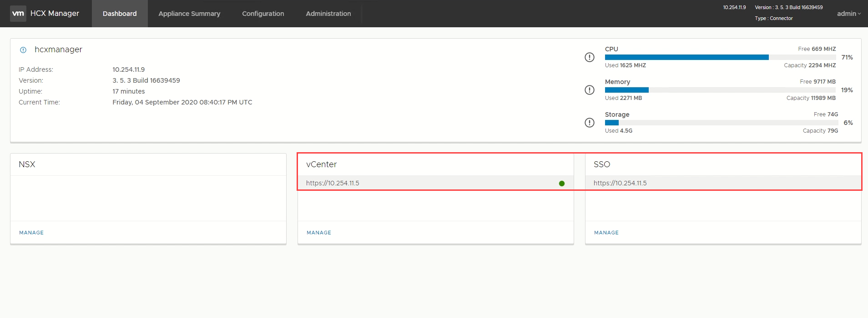Click the CPU Free 669 MHZ text
Image resolution: width=868 pixels, height=318 pixels.
click(817, 49)
